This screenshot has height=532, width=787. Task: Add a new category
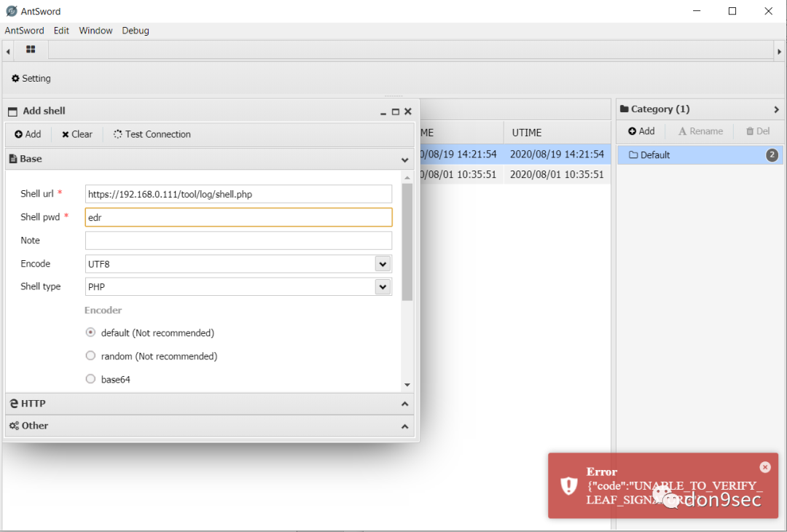pyautogui.click(x=641, y=131)
